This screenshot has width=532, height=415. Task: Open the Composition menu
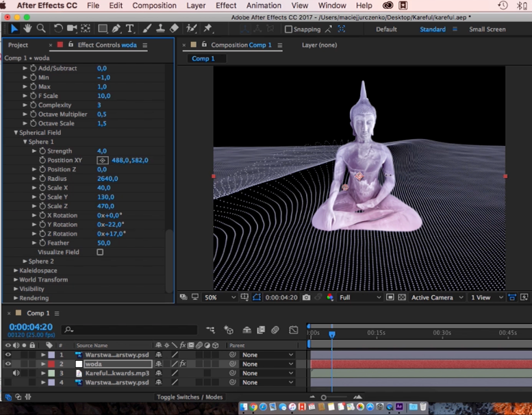tap(154, 5)
